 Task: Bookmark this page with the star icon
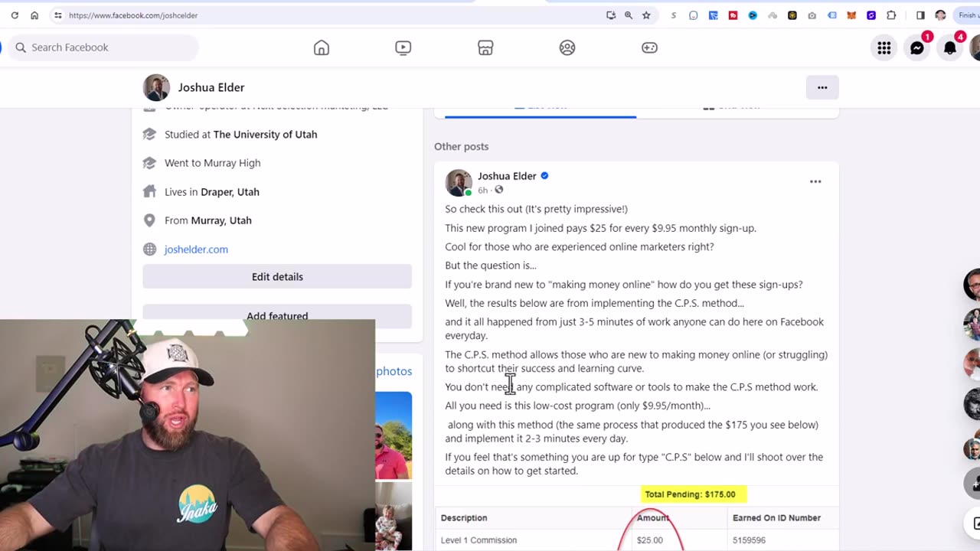coord(646,15)
